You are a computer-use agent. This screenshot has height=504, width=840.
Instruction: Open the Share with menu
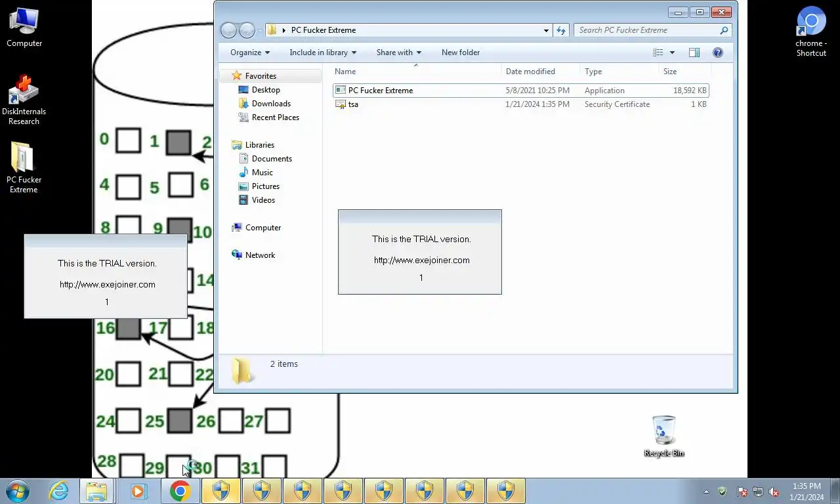pyautogui.click(x=399, y=52)
